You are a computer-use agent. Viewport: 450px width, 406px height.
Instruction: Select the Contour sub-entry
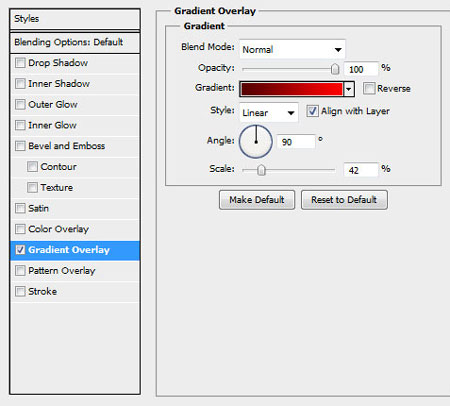(75, 167)
